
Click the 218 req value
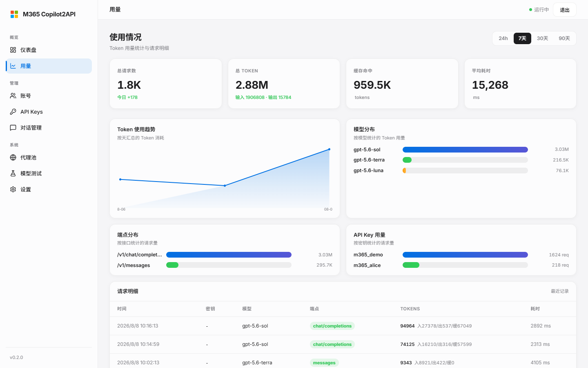click(560, 265)
